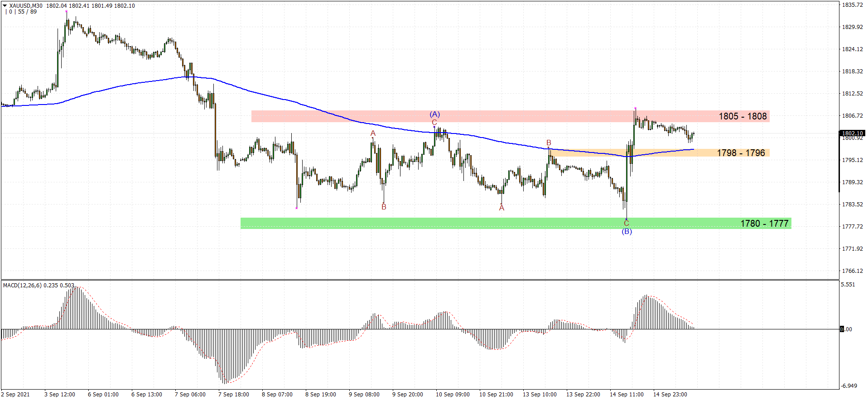
Task: Click the 1829.92 price axis label
Action: tap(852, 27)
